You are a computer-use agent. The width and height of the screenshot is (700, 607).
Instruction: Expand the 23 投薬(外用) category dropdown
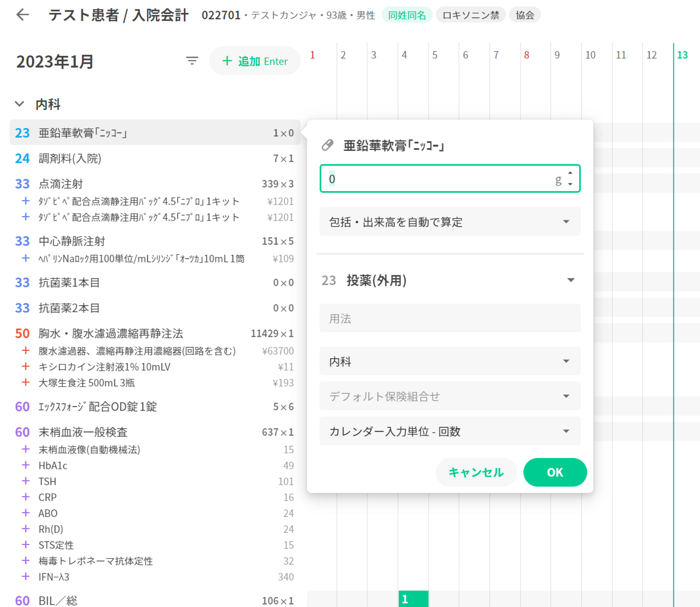(x=570, y=280)
